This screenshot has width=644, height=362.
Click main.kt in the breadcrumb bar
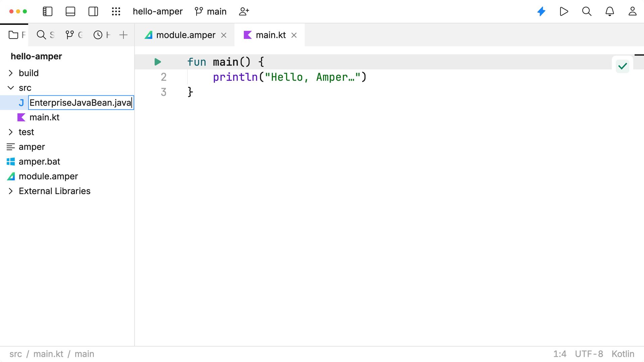(x=48, y=354)
